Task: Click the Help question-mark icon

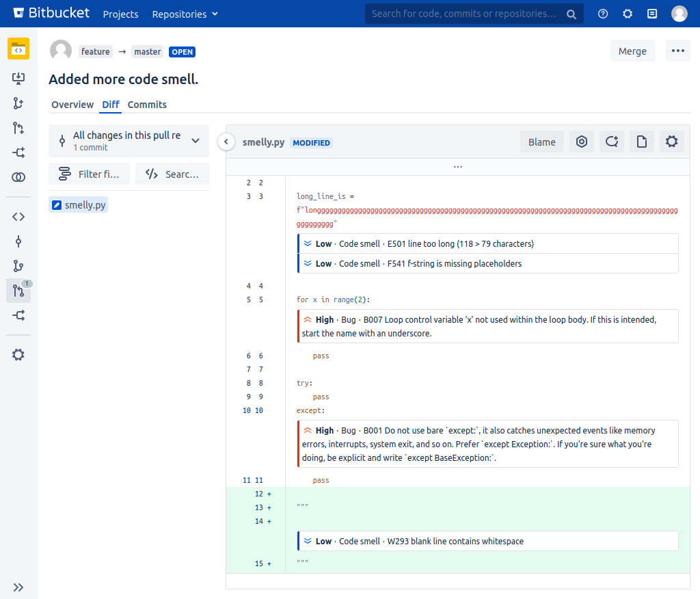Action: coord(602,14)
